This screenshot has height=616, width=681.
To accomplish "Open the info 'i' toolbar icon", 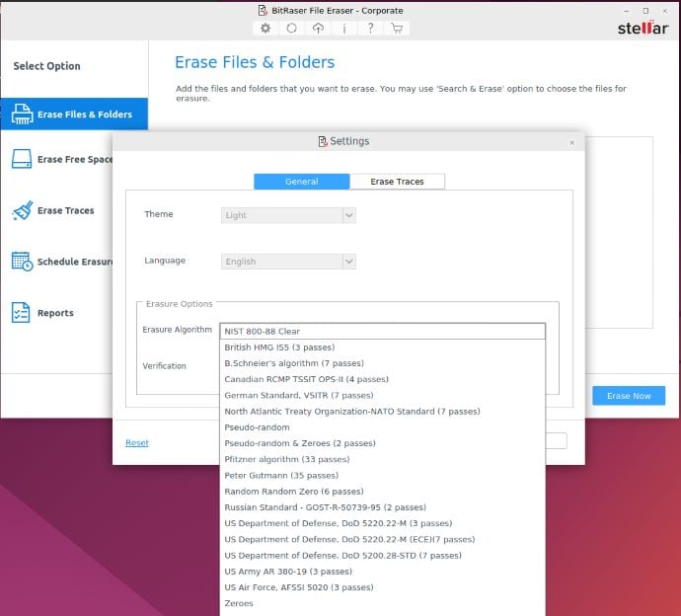I will (344, 29).
